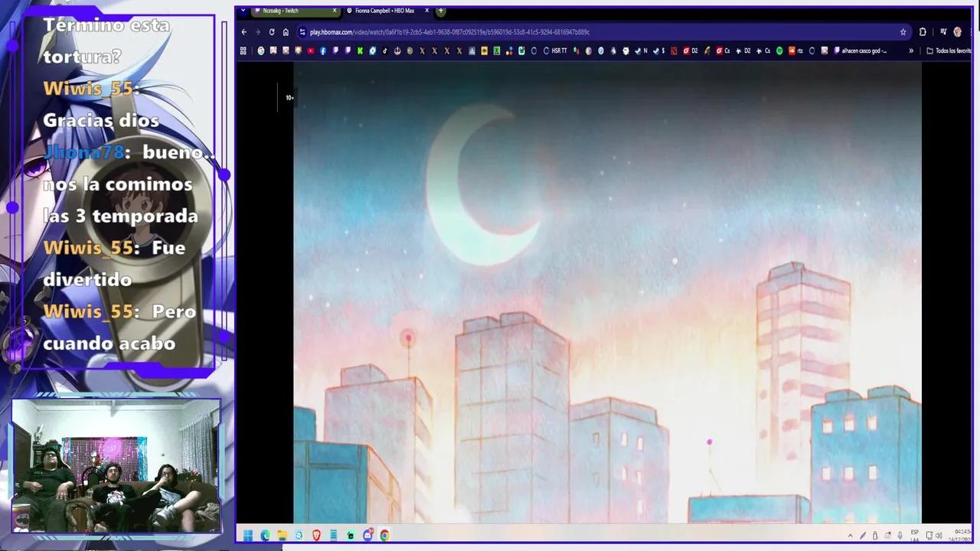Expand the tab search chevron
980x551 pixels.
click(x=243, y=11)
